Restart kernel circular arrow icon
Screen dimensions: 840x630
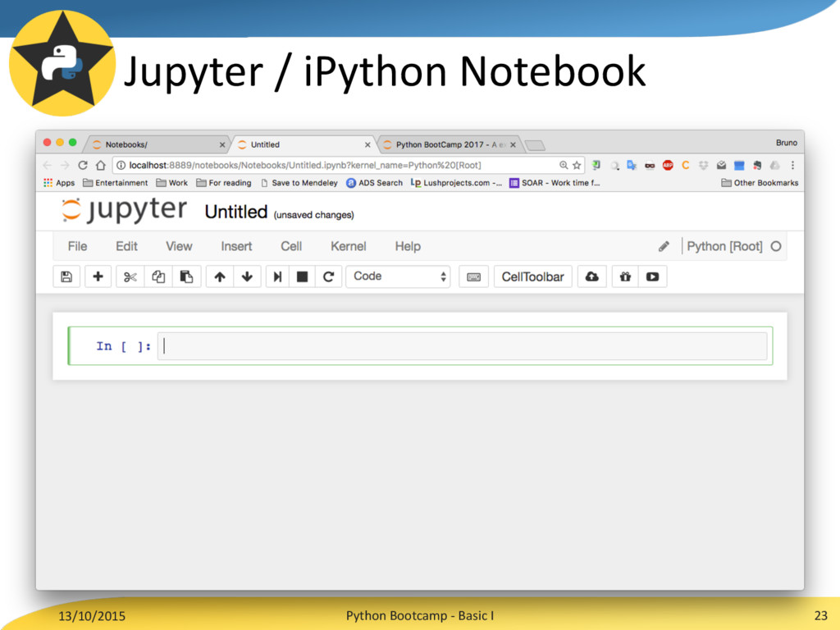(328, 277)
